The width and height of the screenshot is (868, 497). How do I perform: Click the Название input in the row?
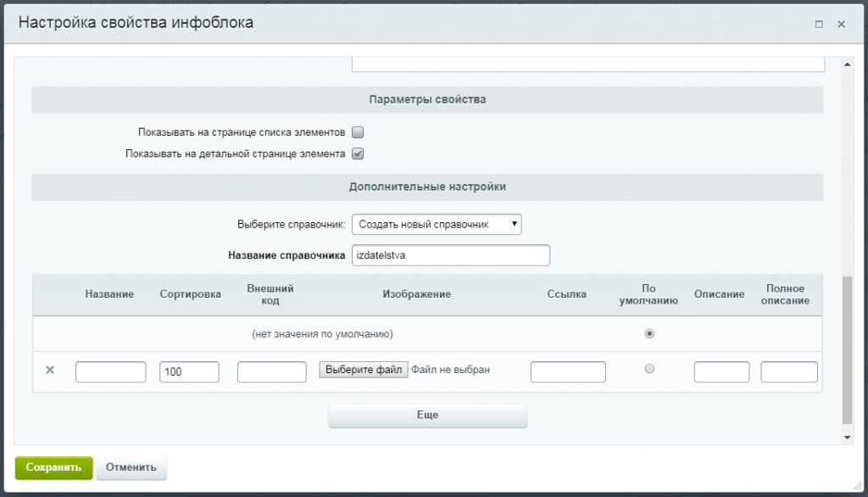click(111, 371)
